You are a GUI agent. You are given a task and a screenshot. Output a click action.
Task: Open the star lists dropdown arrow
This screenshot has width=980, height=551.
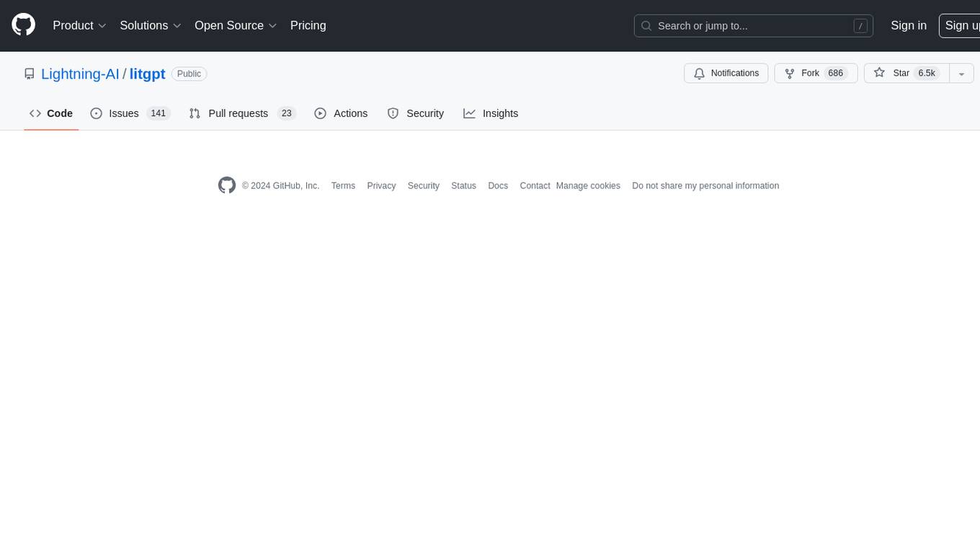click(x=961, y=74)
